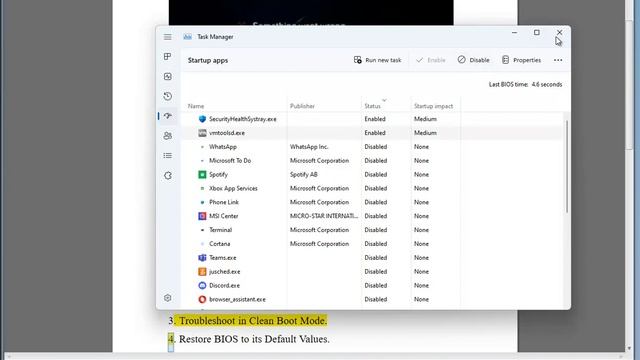Open the three-dot more options menu
The image size is (640, 360).
558,60
